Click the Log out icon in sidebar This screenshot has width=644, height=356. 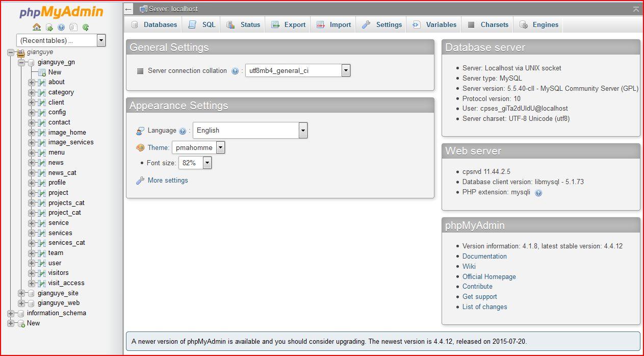(x=49, y=28)
